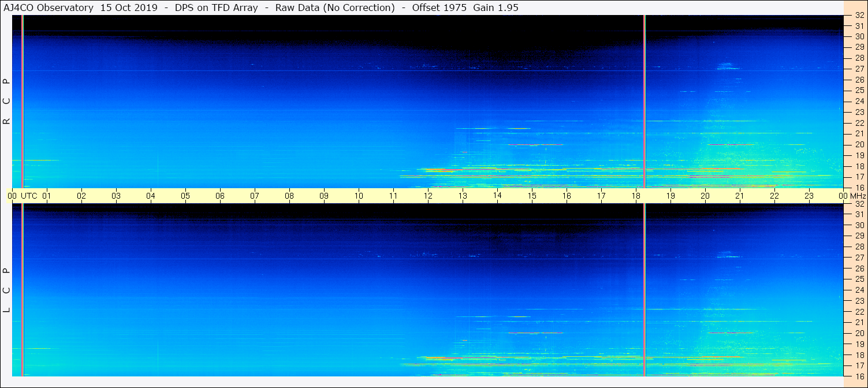
Task: Select the 02 hour tick on the time axis
Action: [x=81, y=196]
